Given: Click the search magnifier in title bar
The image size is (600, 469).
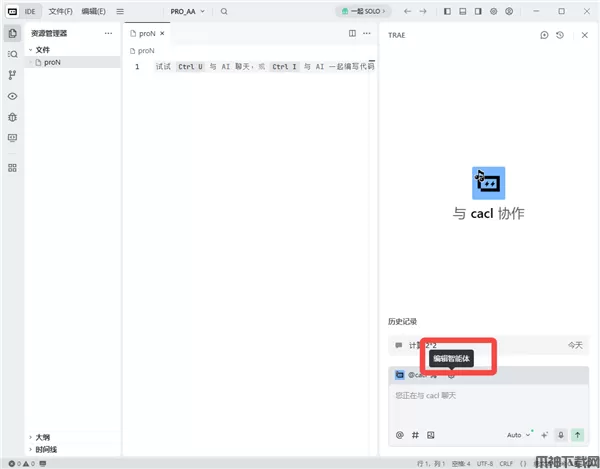Looking at the screenshot, I should [x=224, y=11].
